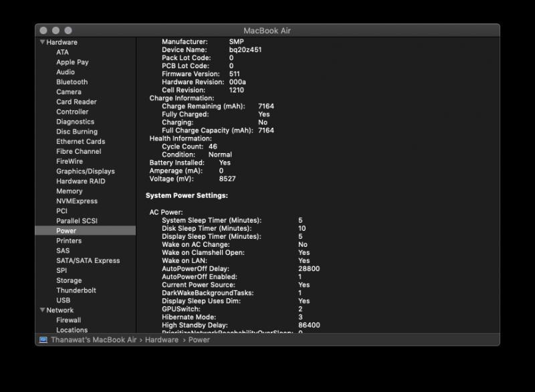
Task: Click Power in the bottom path bar
Action: [199, 340]
